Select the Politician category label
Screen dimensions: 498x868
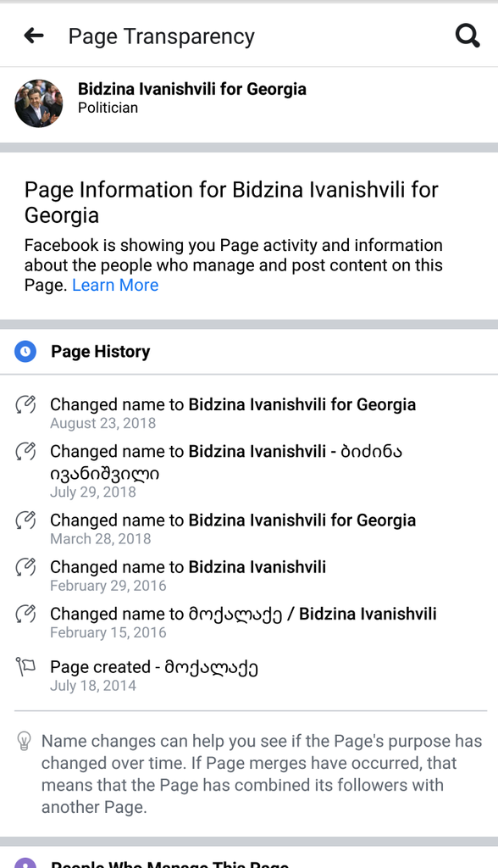[108, 108]
